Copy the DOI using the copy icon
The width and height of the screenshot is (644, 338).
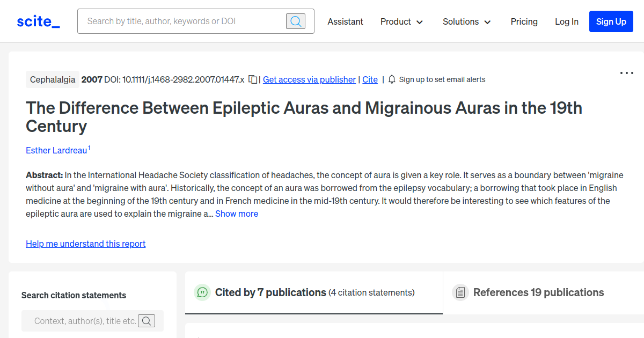point(253,79)
